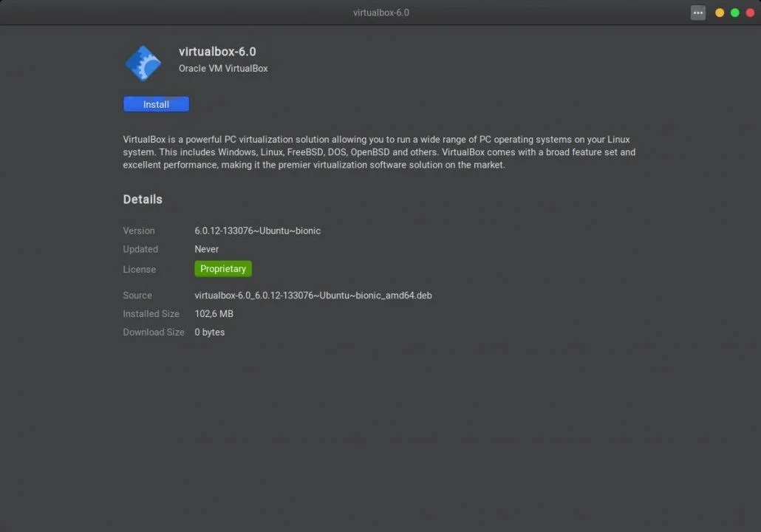
Task: Open the three-dot menu in title bar
Action: pyautogui.click(x=698, y=13)
